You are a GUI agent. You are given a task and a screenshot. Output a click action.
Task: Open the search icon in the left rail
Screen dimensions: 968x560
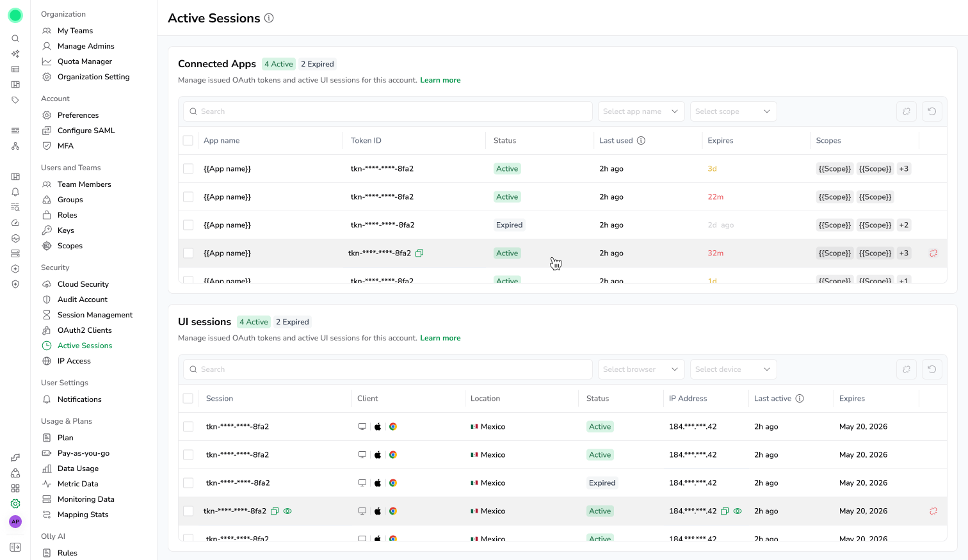click(x=15, y=38)
